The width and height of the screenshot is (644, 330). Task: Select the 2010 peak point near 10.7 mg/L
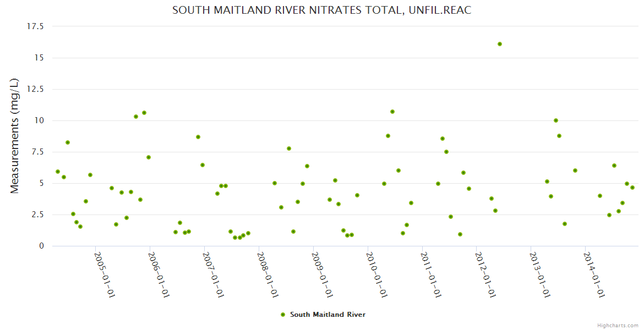tap(392, 112)
